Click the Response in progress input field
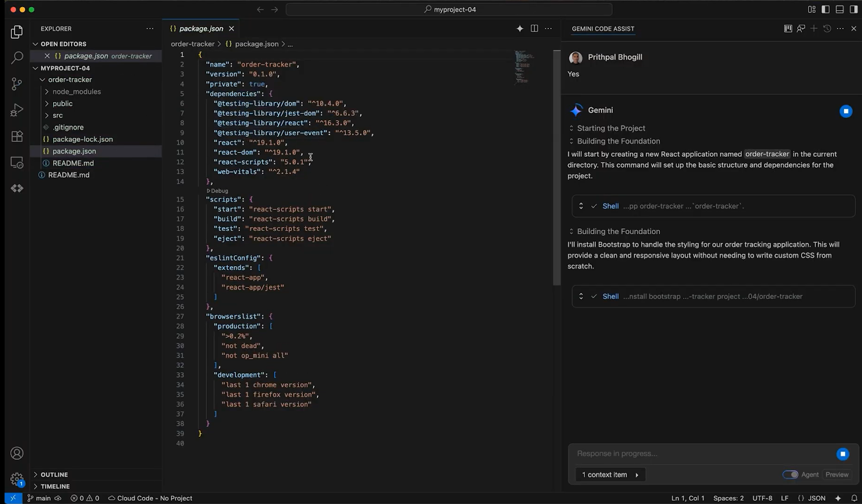Image resolution: width=862 pixels, height=504 pixels. click(x=700, y=454)
